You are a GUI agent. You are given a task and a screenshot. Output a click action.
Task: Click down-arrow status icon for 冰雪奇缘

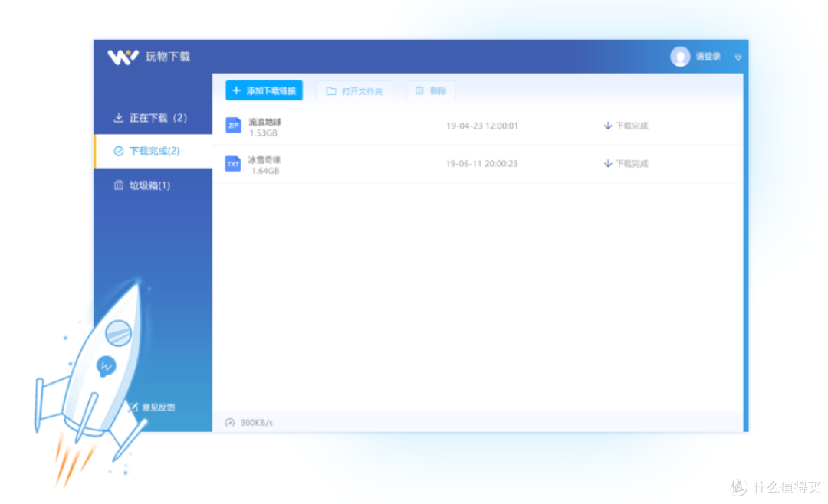[608, 164]
